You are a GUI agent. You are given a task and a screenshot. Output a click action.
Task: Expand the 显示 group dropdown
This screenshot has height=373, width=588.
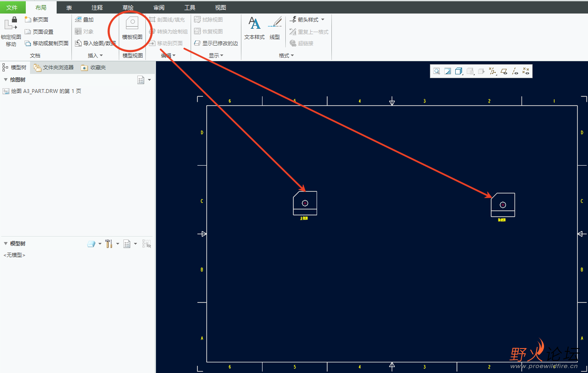click(x=216, y=55)
